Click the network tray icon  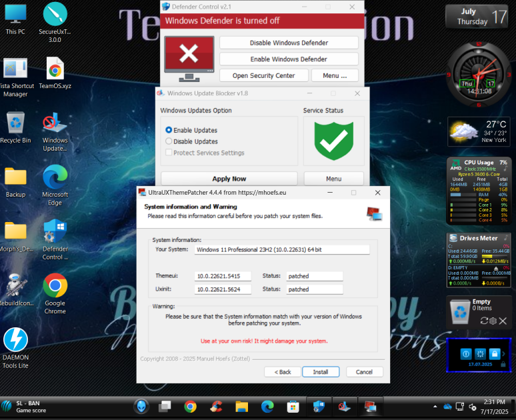[x=460, y=407]
